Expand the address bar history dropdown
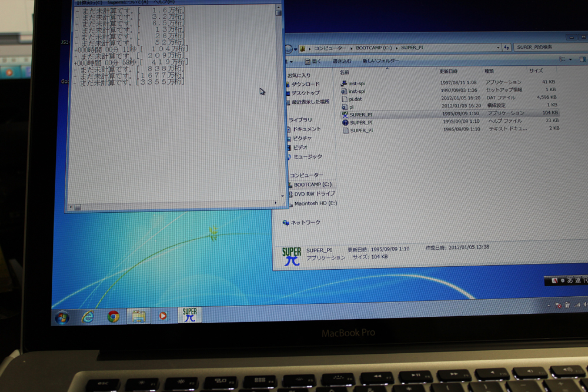The width and height of the screenshot is (588, 392). pos(498,48)
